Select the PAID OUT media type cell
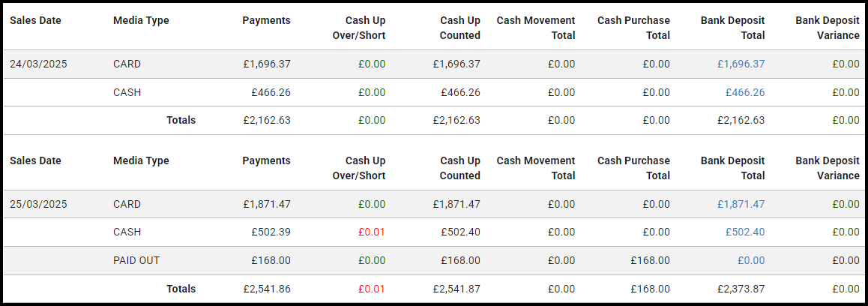This screenshot has width=868, height=306. pyautogui.click(x=136, y=261)
